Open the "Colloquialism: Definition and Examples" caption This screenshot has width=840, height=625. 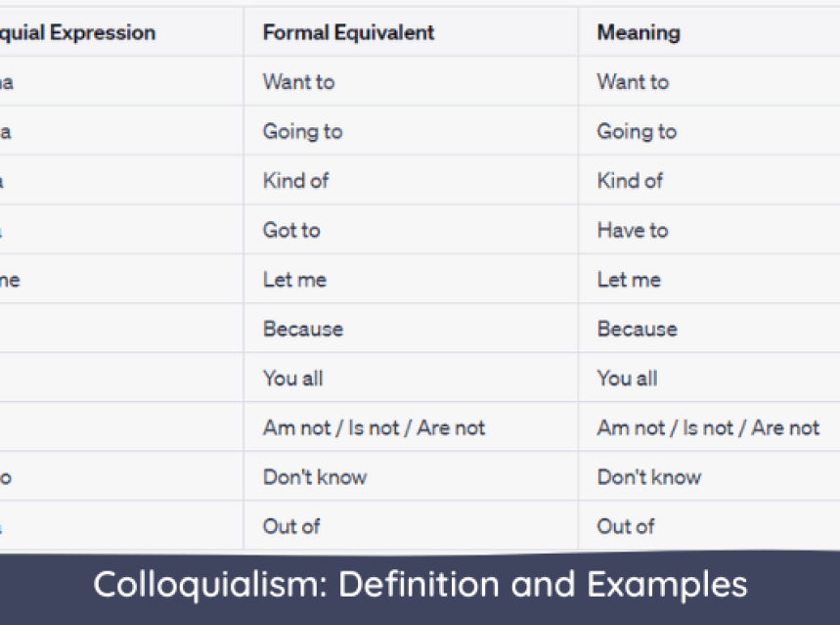coord(420,585)
